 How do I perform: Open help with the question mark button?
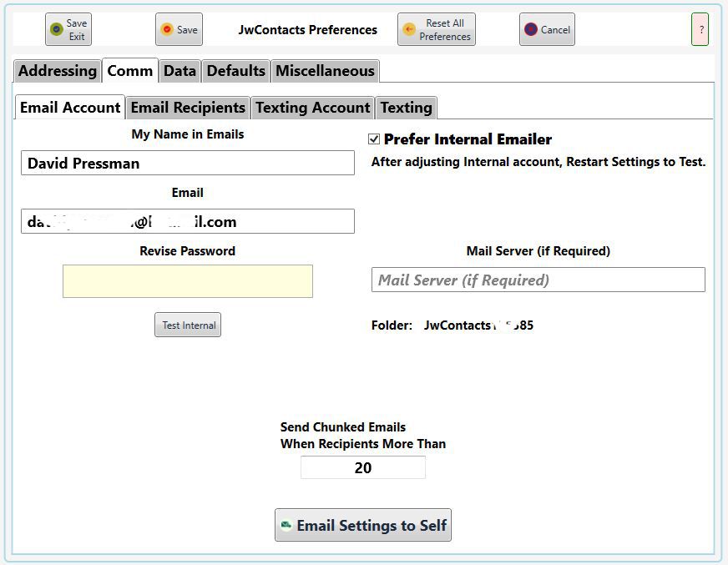700,29
